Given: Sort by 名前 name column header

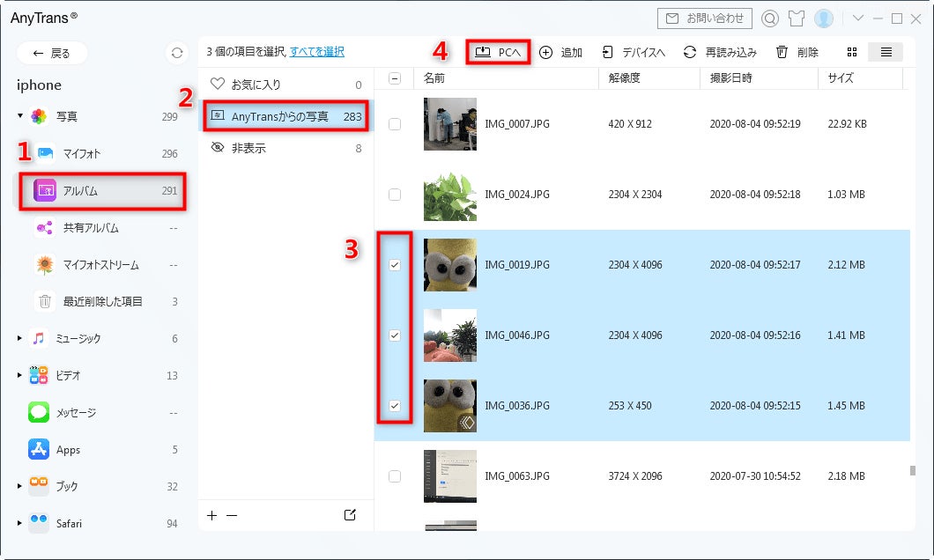Looking at the screenshot, I should click(506, 78).
